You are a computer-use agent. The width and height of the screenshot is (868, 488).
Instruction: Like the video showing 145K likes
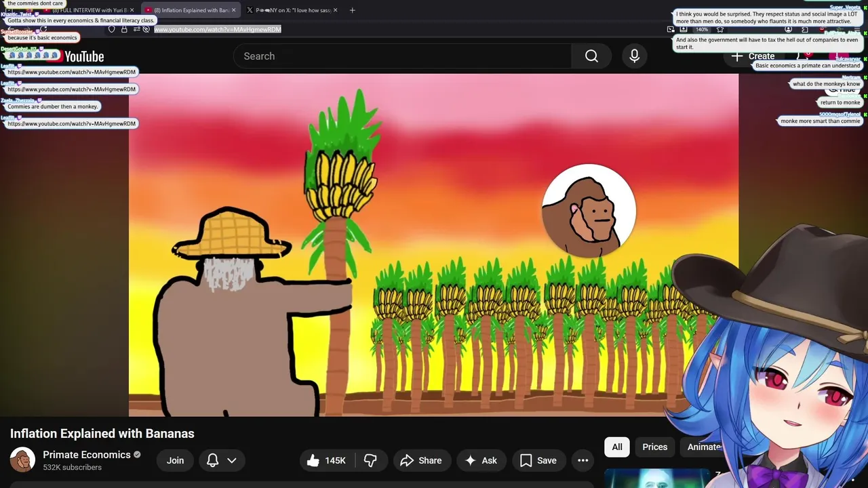[327, 460]
